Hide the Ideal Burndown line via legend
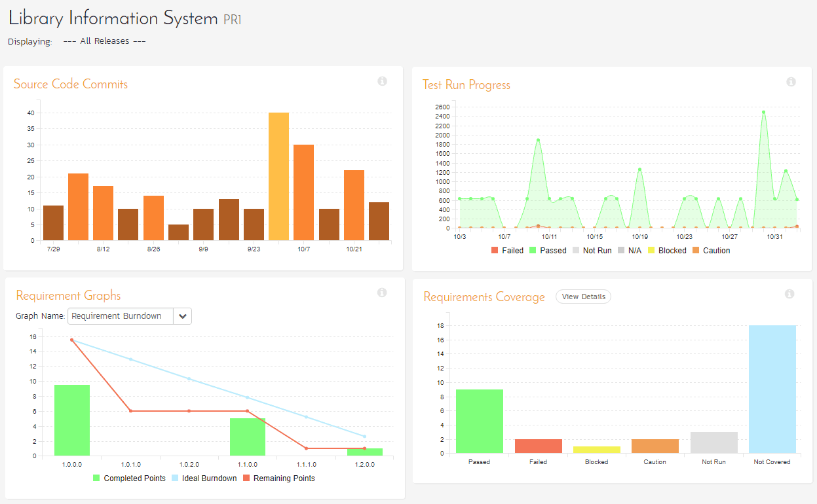The width and height of the screenshot is (817, 504). 204,478
